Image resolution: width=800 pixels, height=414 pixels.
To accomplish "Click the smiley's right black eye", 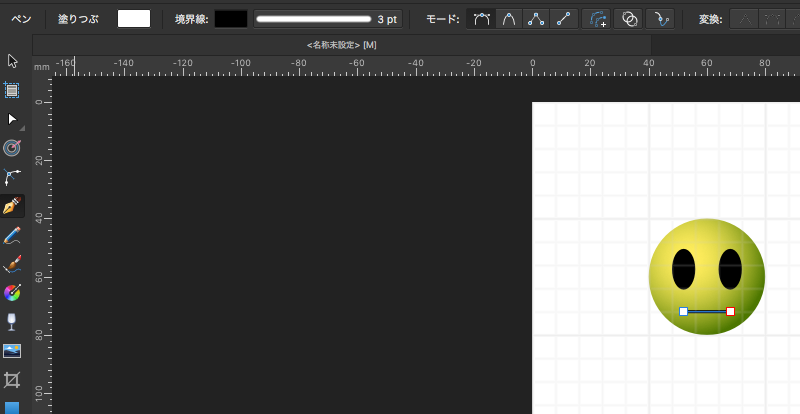I will point(730,269).
